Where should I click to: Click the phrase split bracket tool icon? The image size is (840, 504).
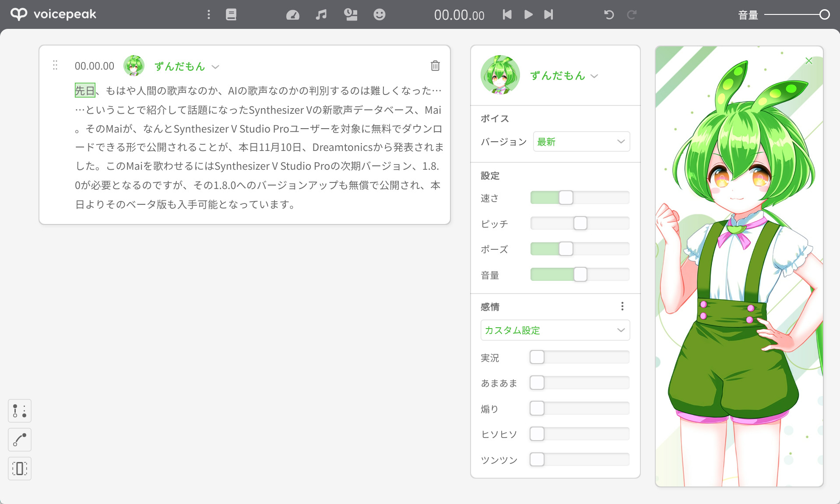tap(20, 469)
